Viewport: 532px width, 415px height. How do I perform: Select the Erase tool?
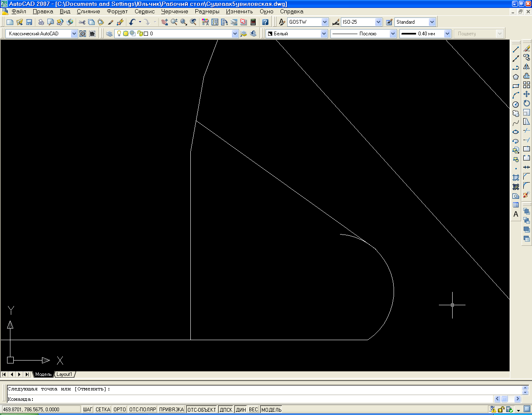[x=527, y=49]
